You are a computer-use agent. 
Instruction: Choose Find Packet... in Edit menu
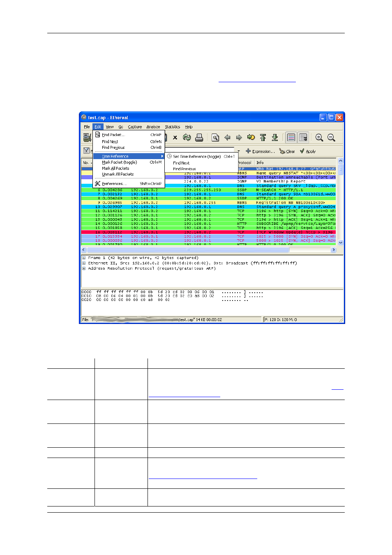tap(129, 135)
